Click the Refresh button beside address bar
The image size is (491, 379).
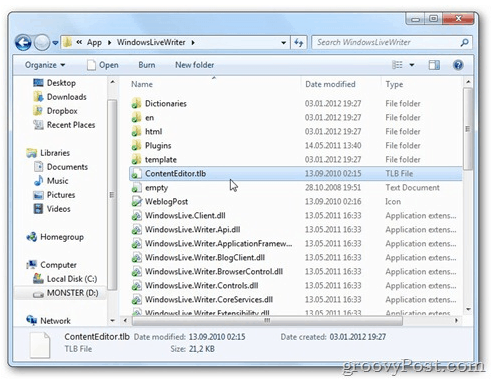[299, 42]
